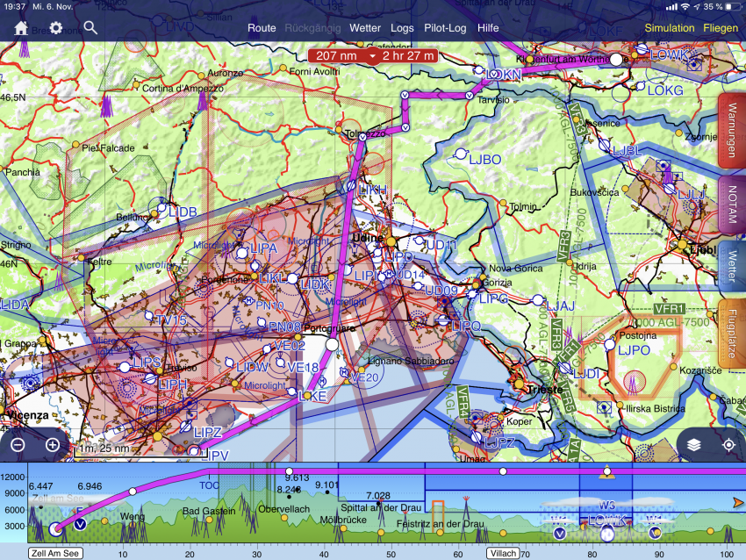Select the LIDW airfield symbol

tap(229, 363)
